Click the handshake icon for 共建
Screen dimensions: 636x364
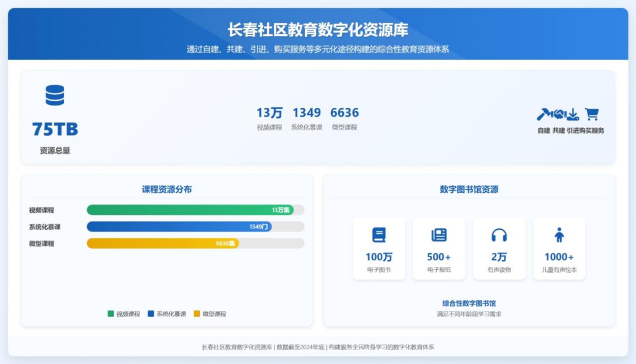(x=558, y=114)
